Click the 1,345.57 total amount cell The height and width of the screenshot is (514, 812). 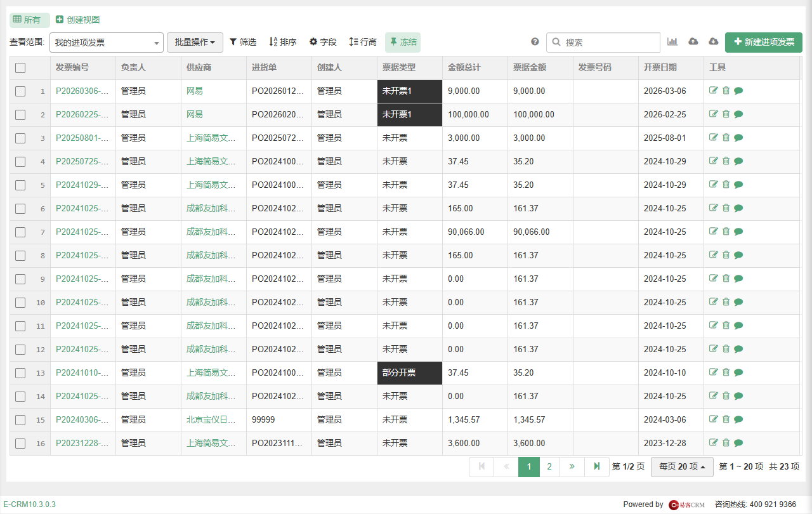(x=475, y=420)
